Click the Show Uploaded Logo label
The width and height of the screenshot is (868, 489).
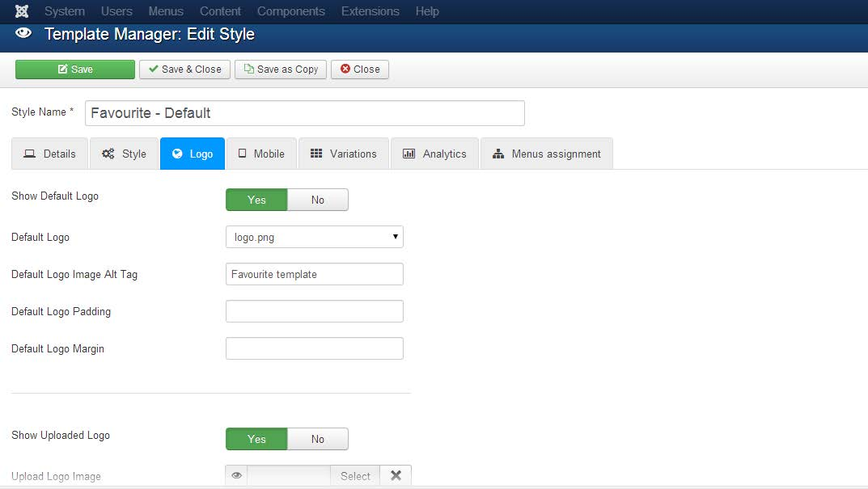coord(61,436)
